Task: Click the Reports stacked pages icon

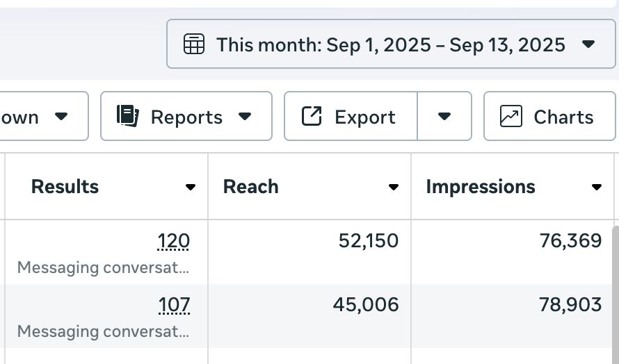Action: point(128,117)
